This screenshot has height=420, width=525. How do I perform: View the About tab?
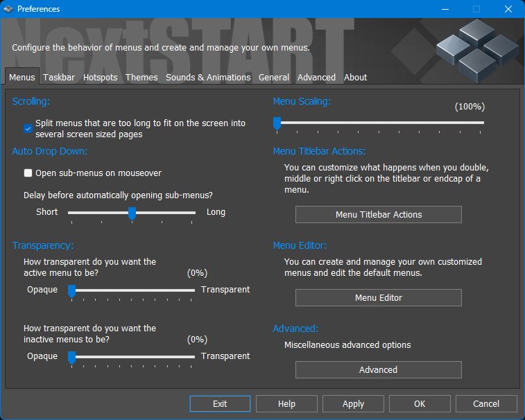[355, 78]
